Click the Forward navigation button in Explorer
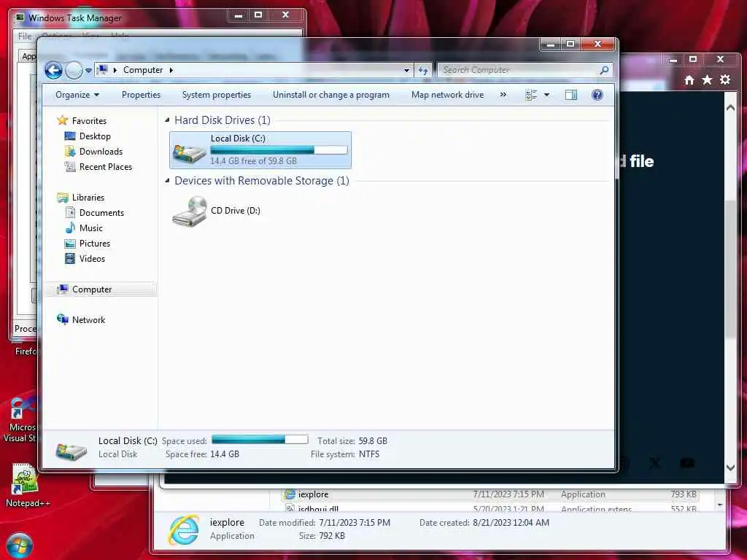Image resolution: width=747 pixels, height=560 pixels. pyautogui.click(x=74, y=71)
